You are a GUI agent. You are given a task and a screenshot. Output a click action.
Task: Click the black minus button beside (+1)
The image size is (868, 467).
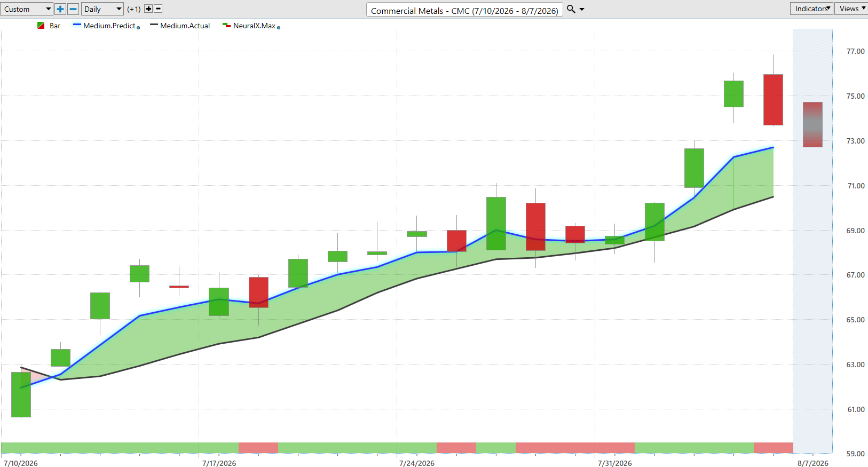[x=158, y=9]
